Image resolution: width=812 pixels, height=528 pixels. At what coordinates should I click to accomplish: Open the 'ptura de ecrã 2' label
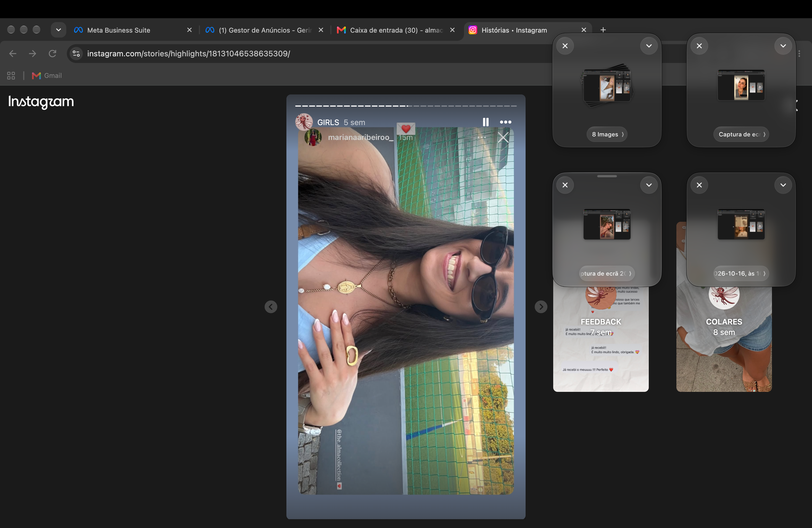tap(607, 274)
